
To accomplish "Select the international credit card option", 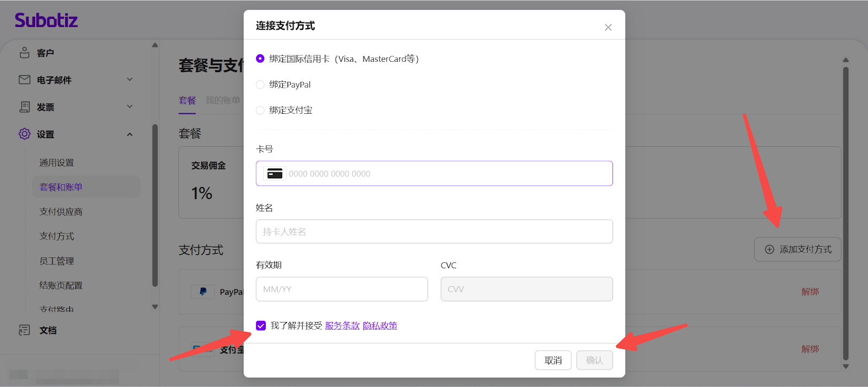I will point(260,59).
